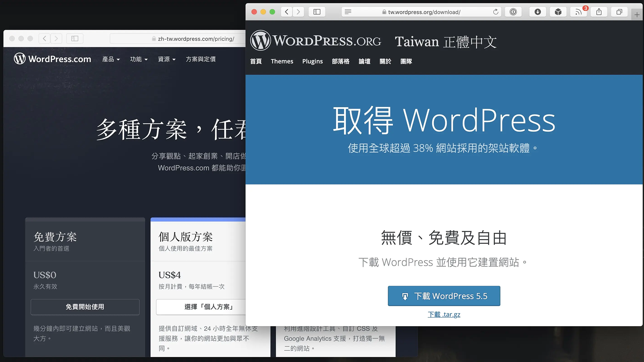The height and width of the screenshot is (362, 644).
Task: Click Taiwan 正體中文 site title
Action: pyautogui.click(x=446, y=42)
